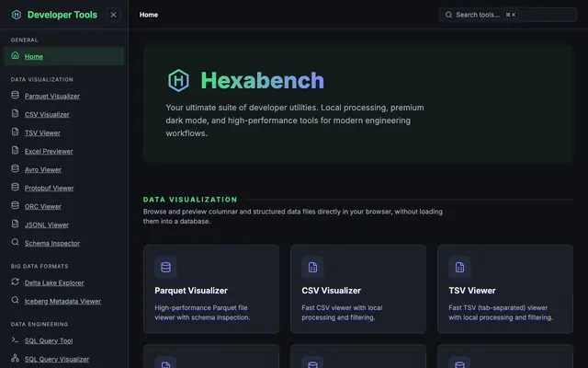Image resolution: width=588 pixels, height=368 pixels.
Task: Click Excel Previewer file icon in sidebar
Action: (x=15, y=150)
